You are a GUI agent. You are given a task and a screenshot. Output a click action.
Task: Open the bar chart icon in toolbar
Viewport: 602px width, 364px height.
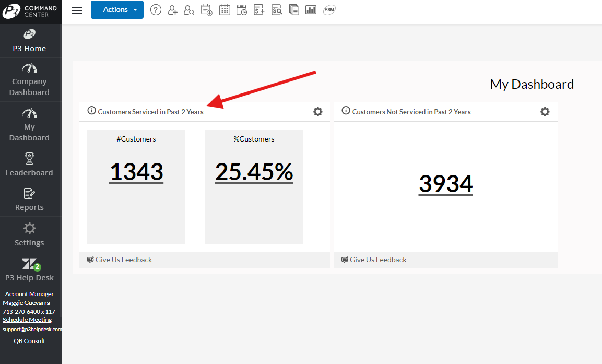pyautogui.click(x=311, y=10)
